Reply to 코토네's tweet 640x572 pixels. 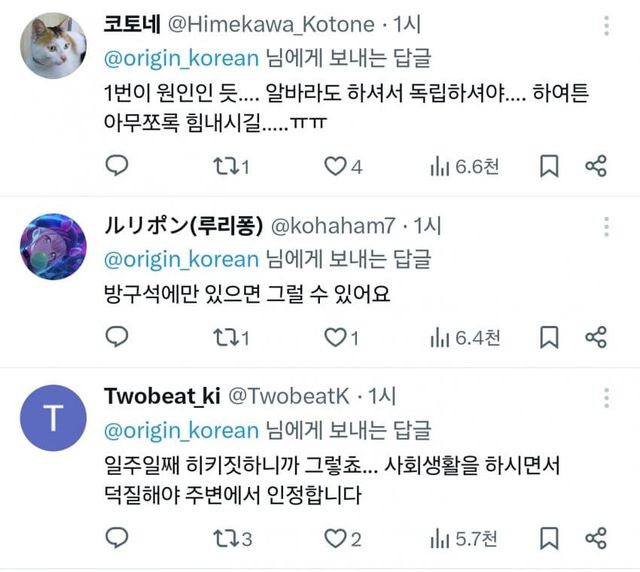(x=117, y=167)
